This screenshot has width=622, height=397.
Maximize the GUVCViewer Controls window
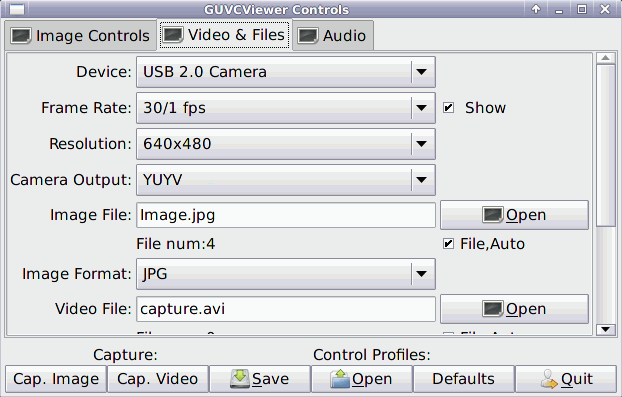582,9
